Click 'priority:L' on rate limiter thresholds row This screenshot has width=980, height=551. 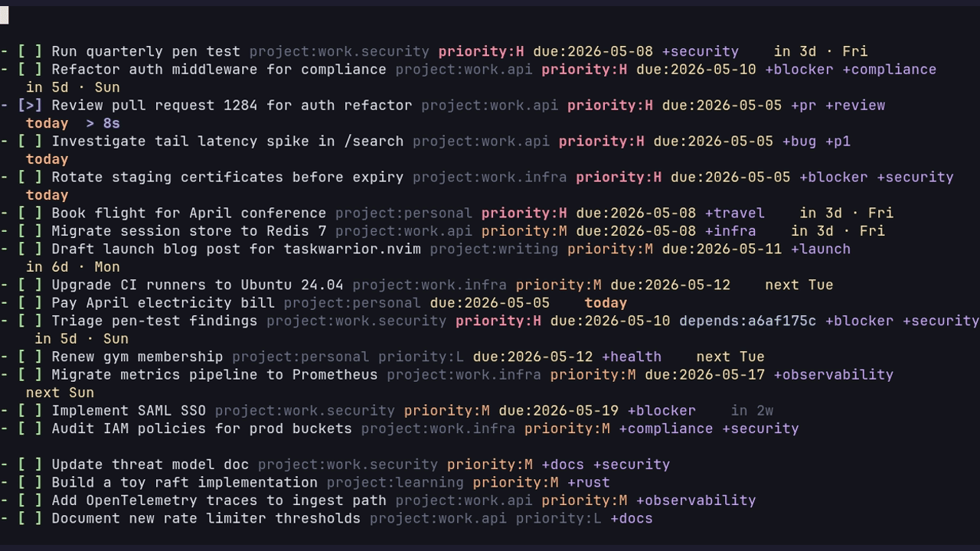tap(558, 519)
